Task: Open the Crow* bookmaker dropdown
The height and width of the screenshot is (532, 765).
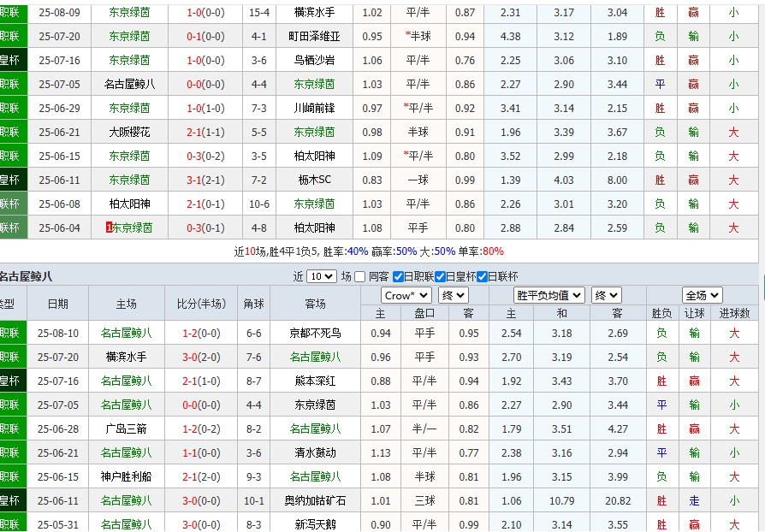Action: [408, 294]
